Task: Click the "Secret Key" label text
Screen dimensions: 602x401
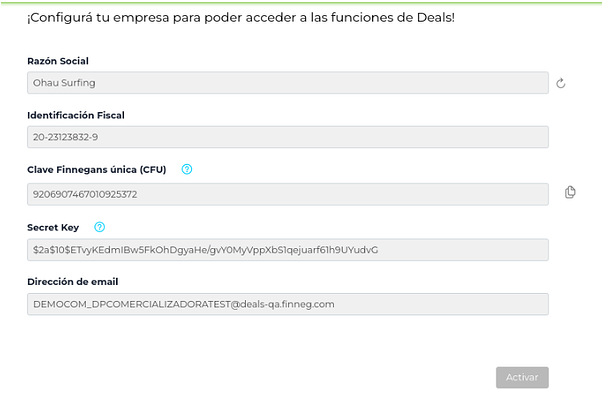Action: 55,227
